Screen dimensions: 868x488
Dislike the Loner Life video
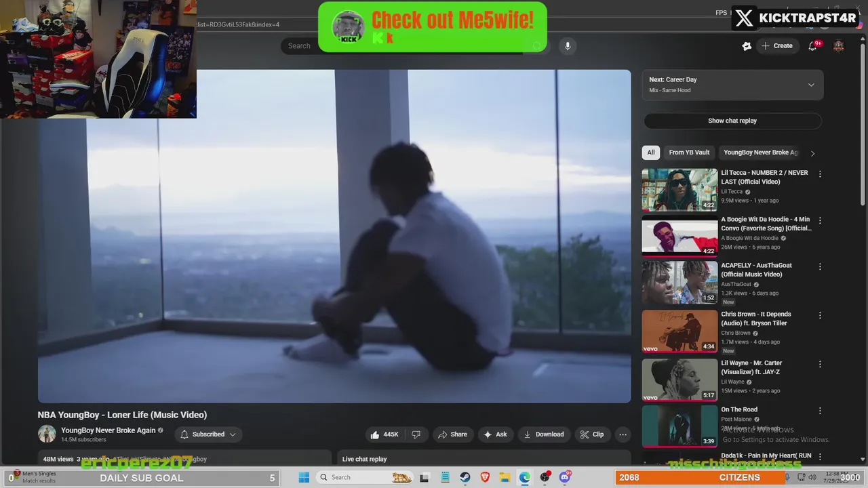[x=416, y=434]
